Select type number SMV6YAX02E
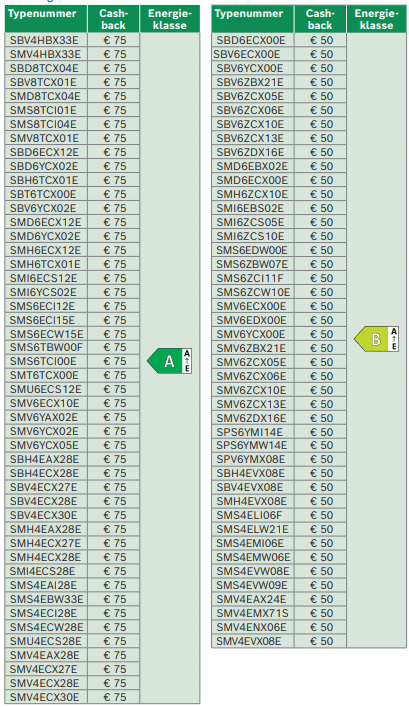The image size is (409, 707). [44, 417]
